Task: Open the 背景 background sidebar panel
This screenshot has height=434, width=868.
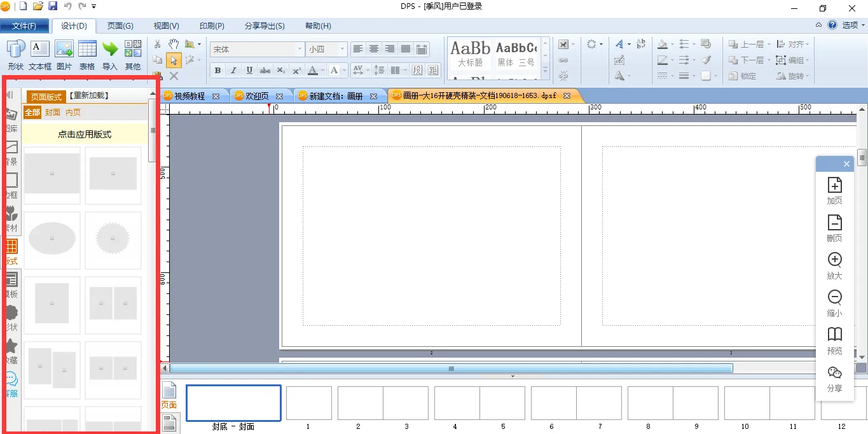Action: 11,153
